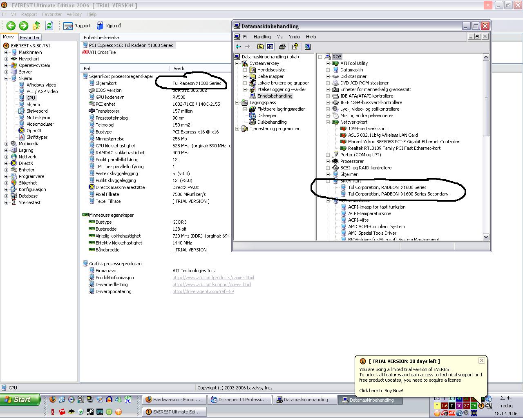Select OpenGL in EVEREST tree
Image resolution: width=523 pixels, height=420 pixels.
coord(34,131)
